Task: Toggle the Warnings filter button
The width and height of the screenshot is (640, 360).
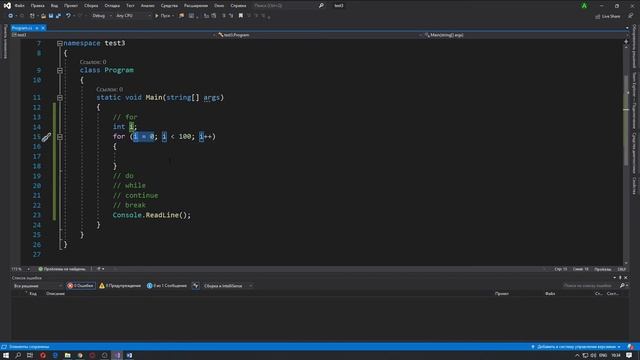Action: (x=120, y=286)
